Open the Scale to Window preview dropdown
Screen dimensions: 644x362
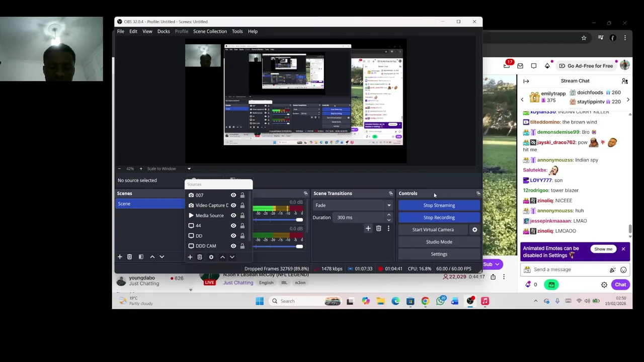click(169, 169)
